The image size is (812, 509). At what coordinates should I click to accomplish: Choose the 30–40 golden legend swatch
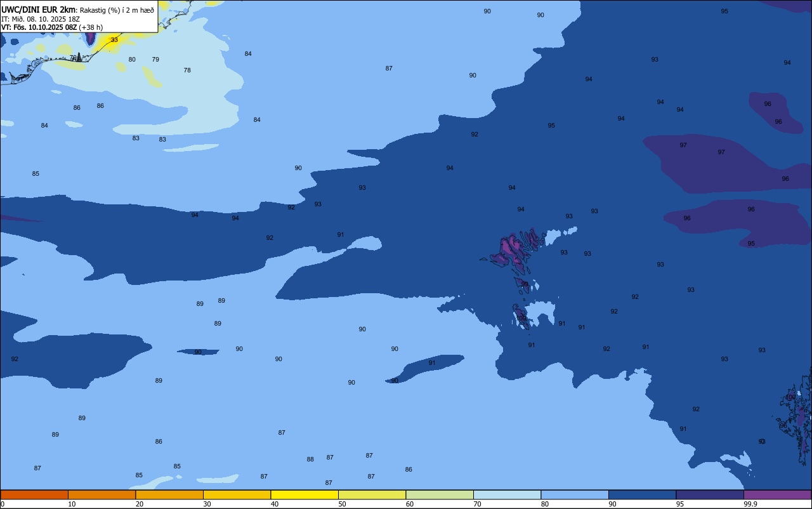237,494
